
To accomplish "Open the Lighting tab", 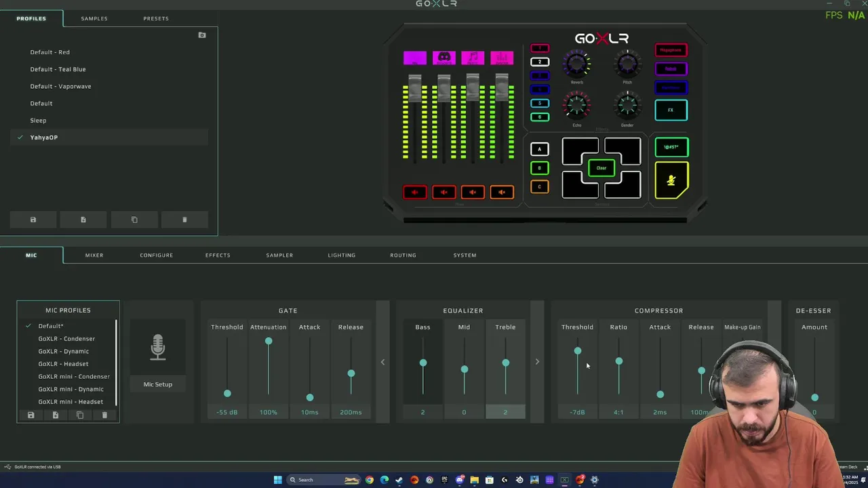I will click(342, 255).
